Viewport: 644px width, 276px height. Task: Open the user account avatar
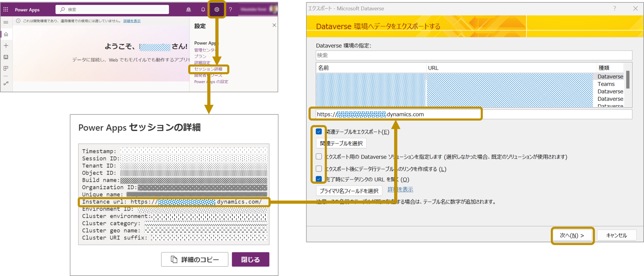(x=273, y=9)
